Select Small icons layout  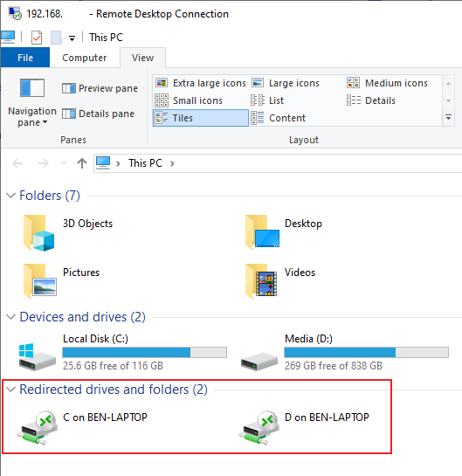[x=189, y=100]
